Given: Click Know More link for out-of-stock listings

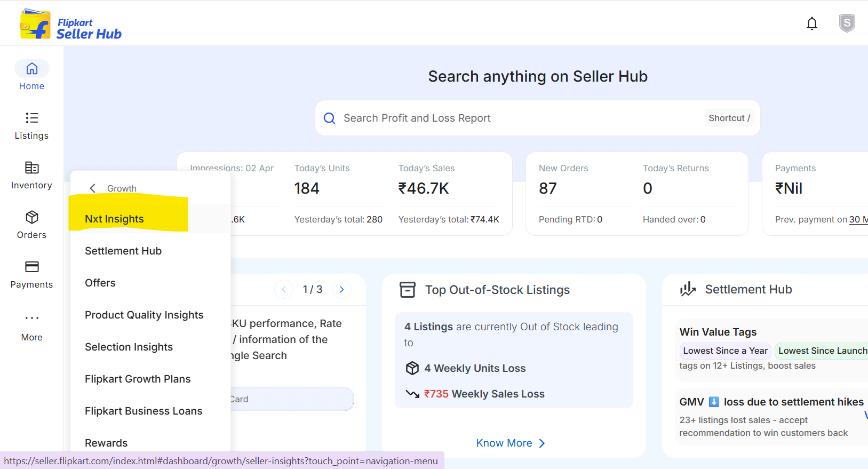Looking at the screenshot, I should (x=510, y=443).
